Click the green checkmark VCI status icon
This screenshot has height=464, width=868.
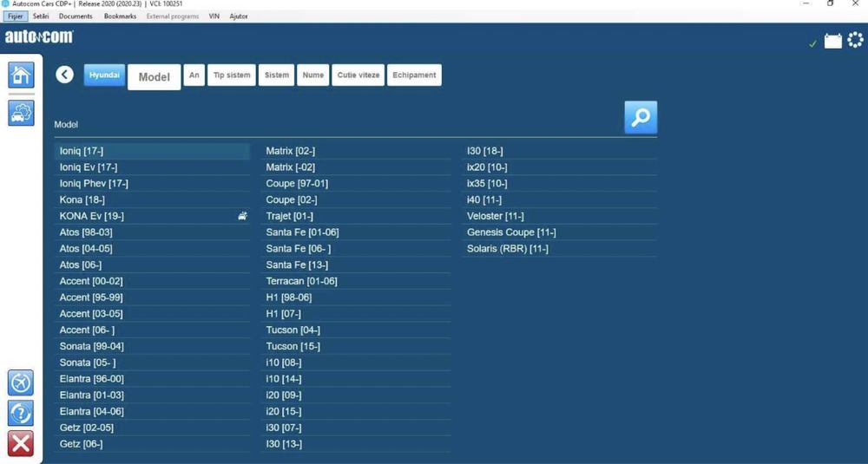(812, 43)
